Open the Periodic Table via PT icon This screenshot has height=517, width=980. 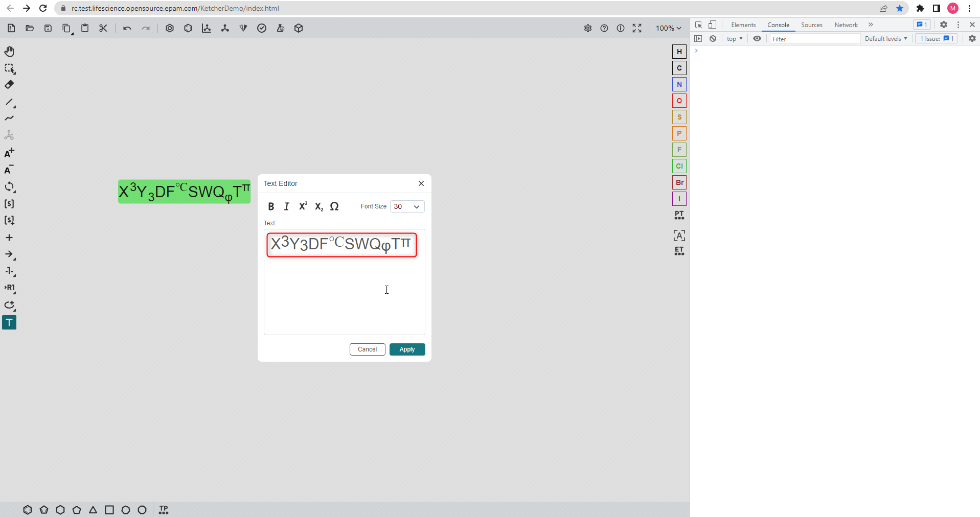click(x=679, y=215)
